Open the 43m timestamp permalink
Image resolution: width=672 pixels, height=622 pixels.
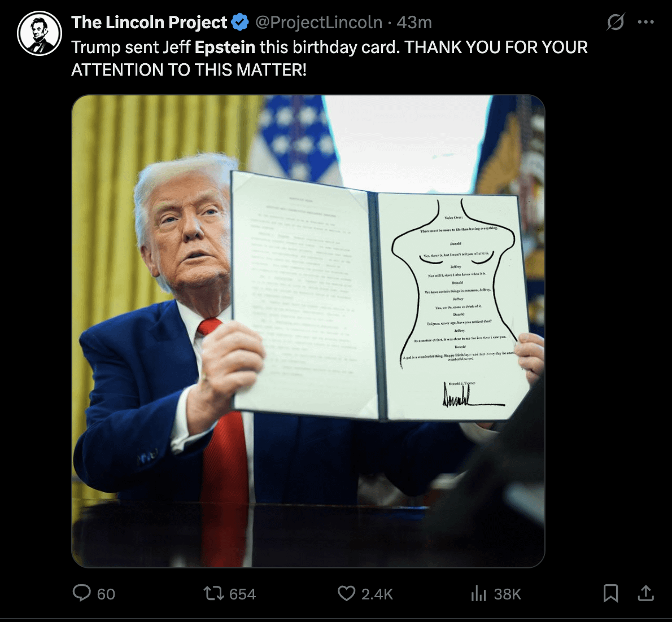point(414,22)
